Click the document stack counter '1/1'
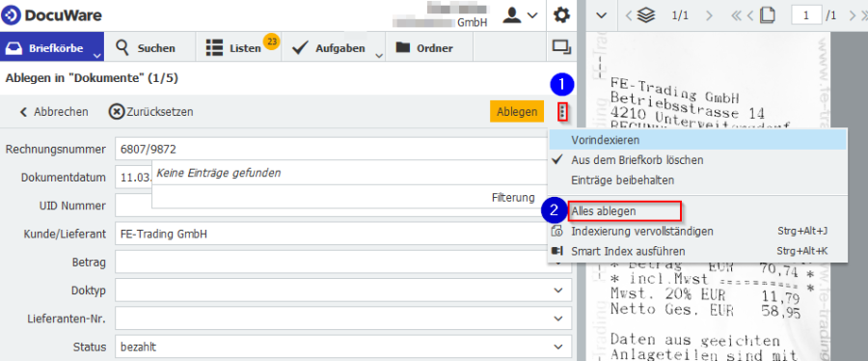Viewport: 868px width, 361px height. (x=680, y=16)
